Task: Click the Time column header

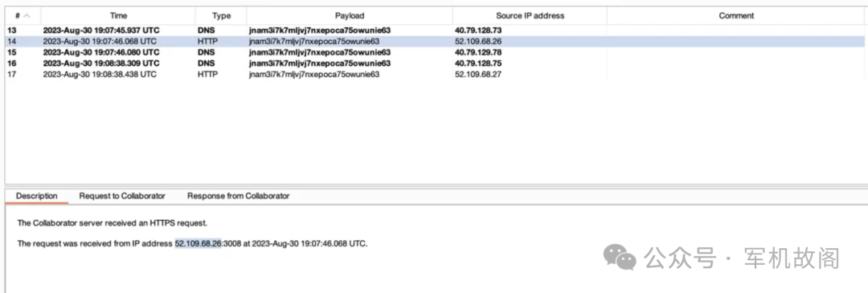Action: [x=118, y=15]
